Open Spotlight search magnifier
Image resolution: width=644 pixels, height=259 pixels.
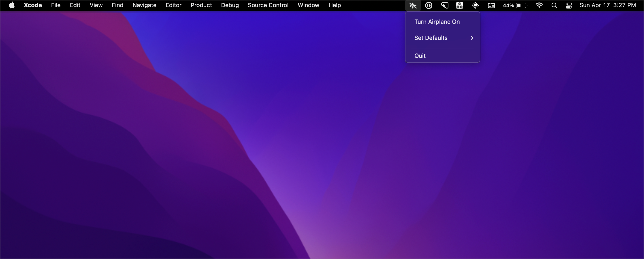pos(554,5)
